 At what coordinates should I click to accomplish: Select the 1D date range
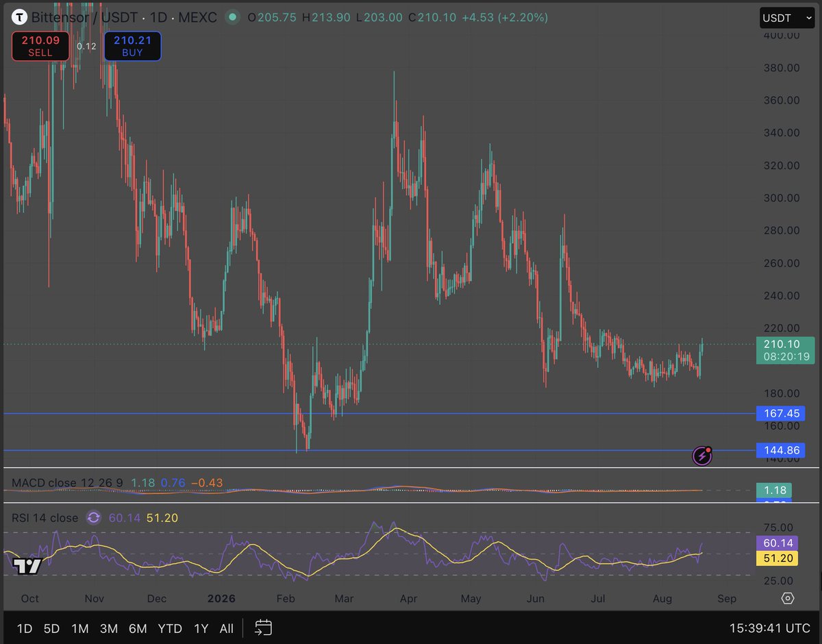(25, 628)
